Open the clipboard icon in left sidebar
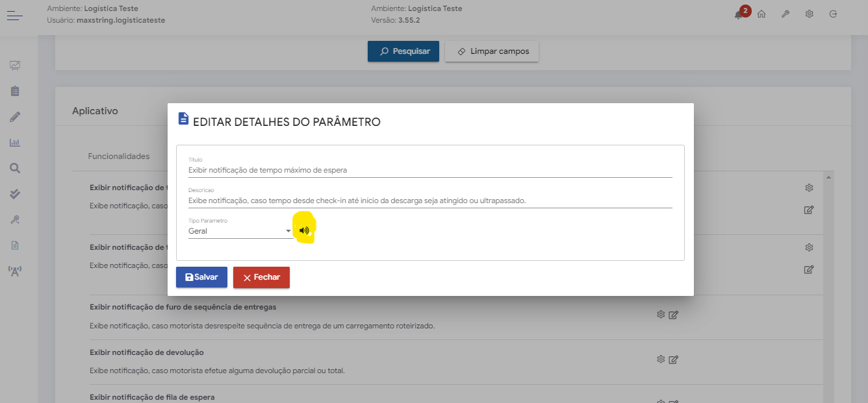Screen dimensions: 868x403 point(15,91)
